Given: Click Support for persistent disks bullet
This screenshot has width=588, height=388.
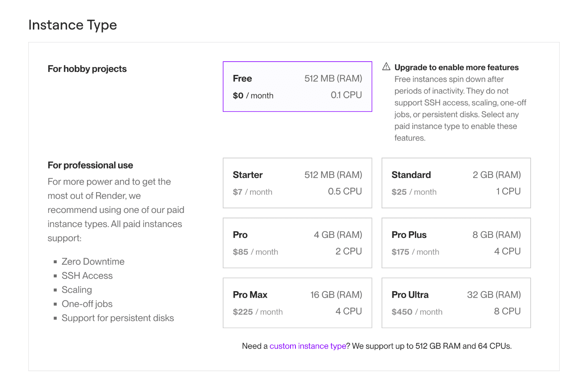Looking at the screenshot, I should (x=118, y=318).
